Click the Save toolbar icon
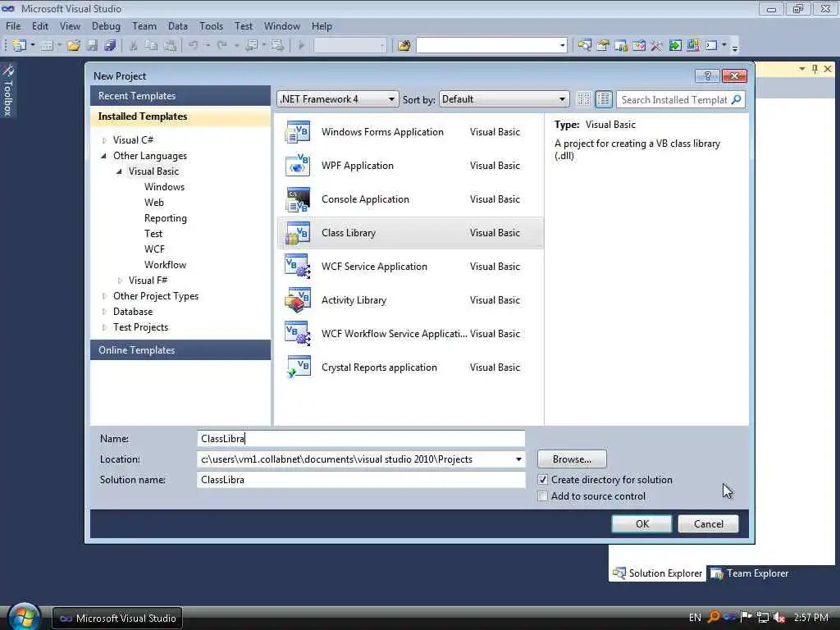Image resolution: width=840 pixels, height=630 pixels. pyautogui.click(x=92, y=46)
